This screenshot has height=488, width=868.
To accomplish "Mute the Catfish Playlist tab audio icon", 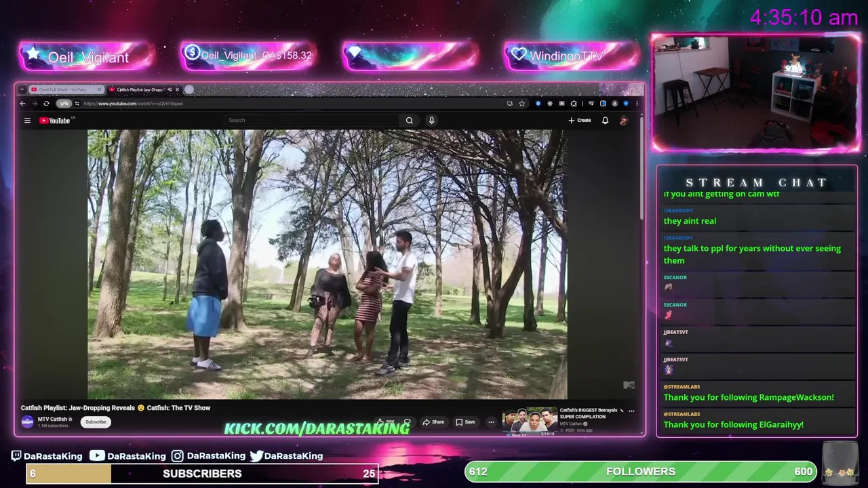I will point(170,89).
